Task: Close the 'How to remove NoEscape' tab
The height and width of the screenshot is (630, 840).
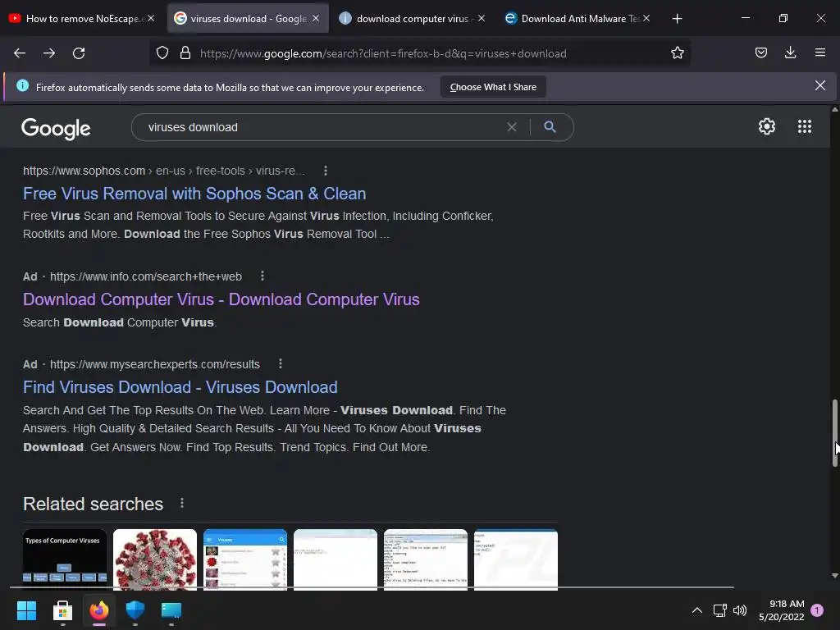Action: [x=151, y=18]
